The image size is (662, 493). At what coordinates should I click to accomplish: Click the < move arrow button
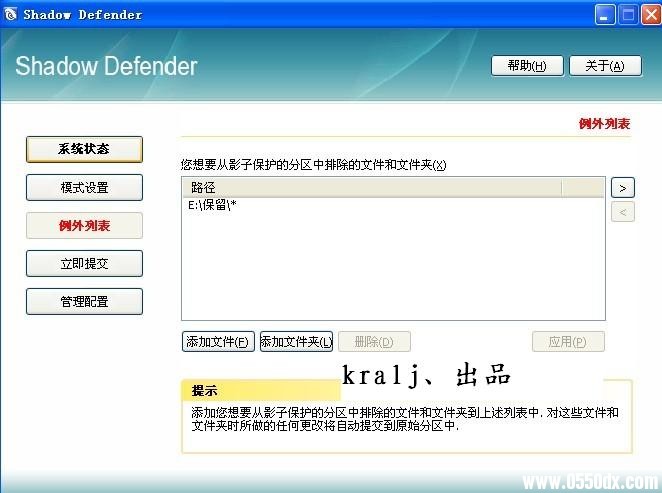click(623, 212)
